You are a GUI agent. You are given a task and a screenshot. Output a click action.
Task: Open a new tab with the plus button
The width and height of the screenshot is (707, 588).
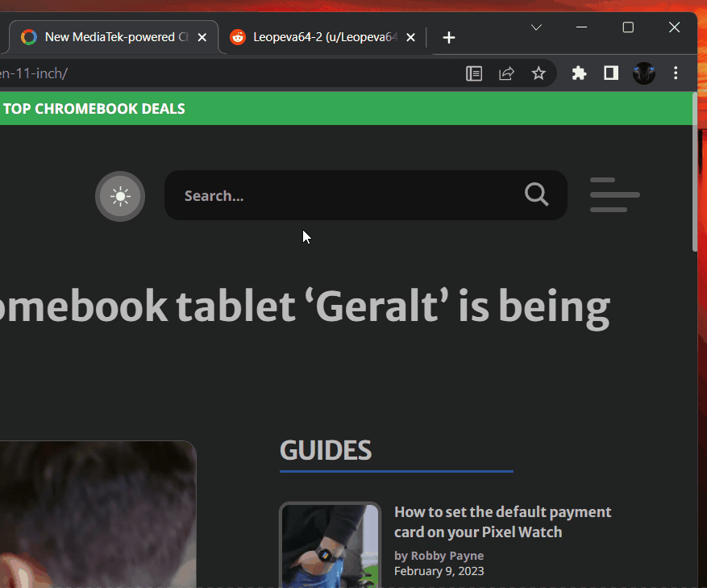[448, 36]
